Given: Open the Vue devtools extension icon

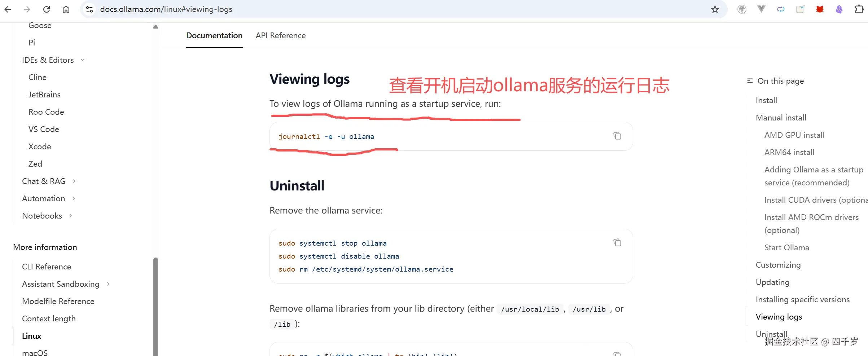Looking at the screenshot, I should (x=761, y=9).
